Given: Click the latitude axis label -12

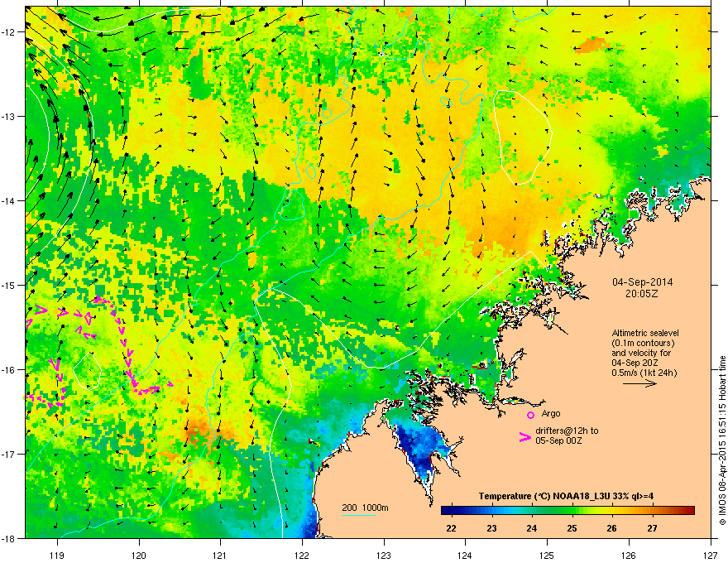Looking at the screenshot, I should pyautogui.click(x=9, y=31).
